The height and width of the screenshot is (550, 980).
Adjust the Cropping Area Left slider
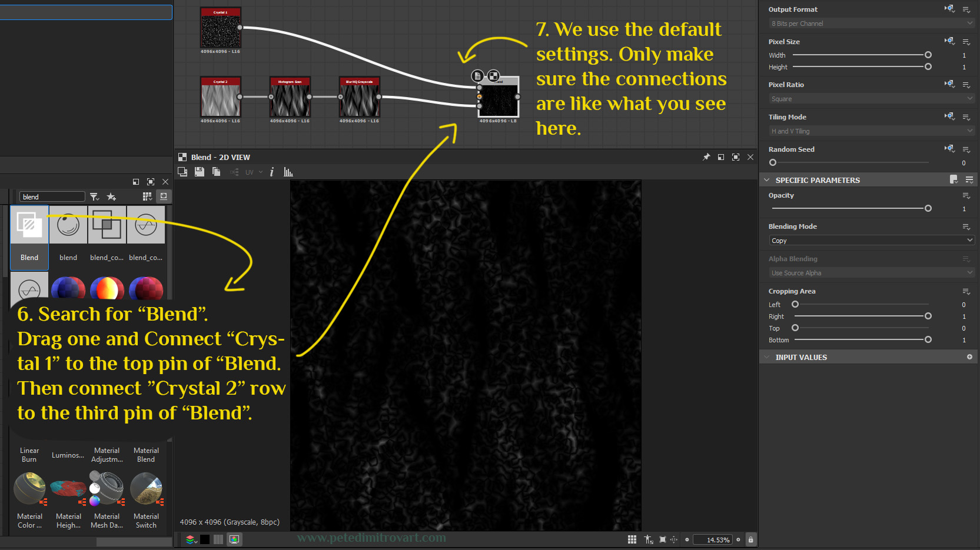(x=795, y=304)
